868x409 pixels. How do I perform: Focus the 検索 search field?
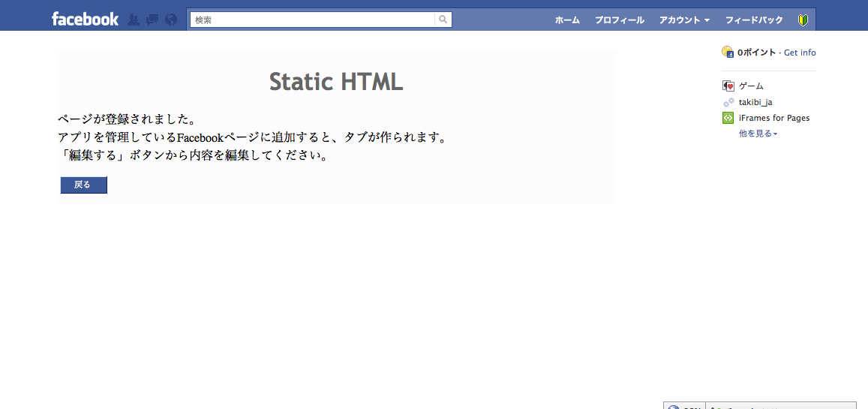pyautogui.click(x=313, y=20)
